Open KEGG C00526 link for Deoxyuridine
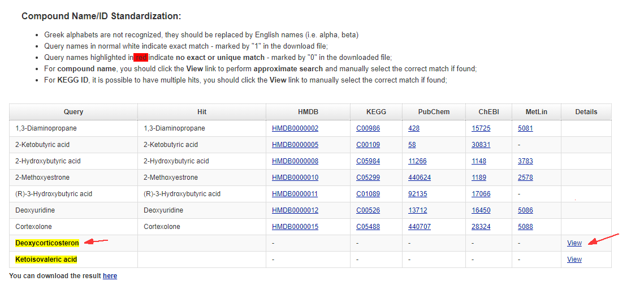This screenshot has height=294, width=644. tap(368, 210)
